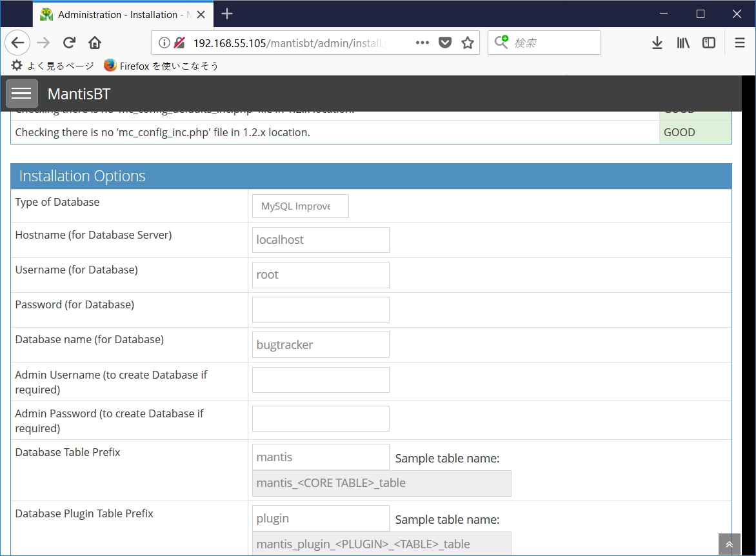The image size is (756, 556).
Task: Reload the installation page
Action: pyautogui.click(x=68, y=42)
